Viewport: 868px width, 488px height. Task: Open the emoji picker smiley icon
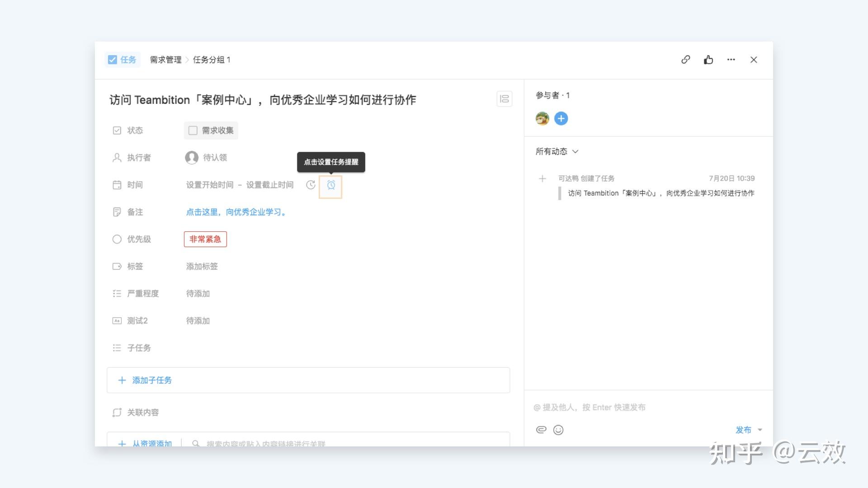(x=558, y=430)
